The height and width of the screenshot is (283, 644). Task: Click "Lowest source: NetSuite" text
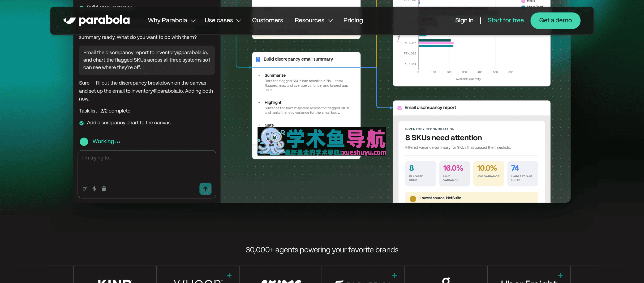click(440, 198)
